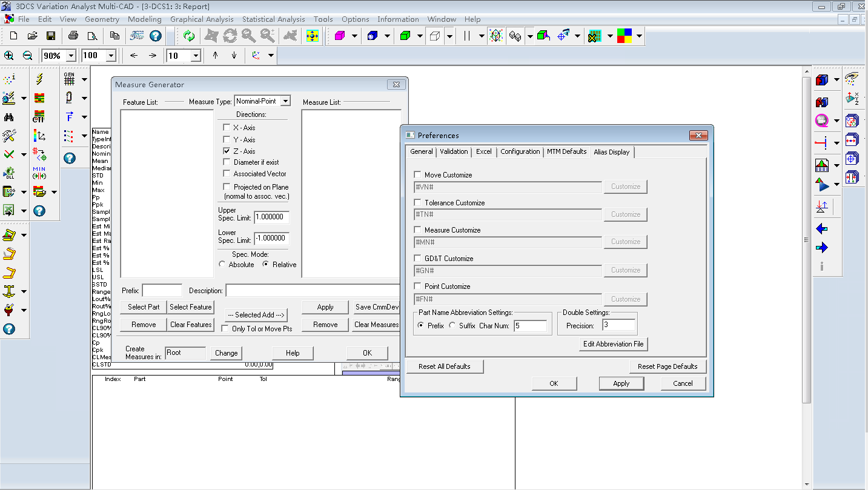Image resolution: width=868 pixels, height=490 pixels.
Task: Click the Reset All Defaults button
Action: 445,366
